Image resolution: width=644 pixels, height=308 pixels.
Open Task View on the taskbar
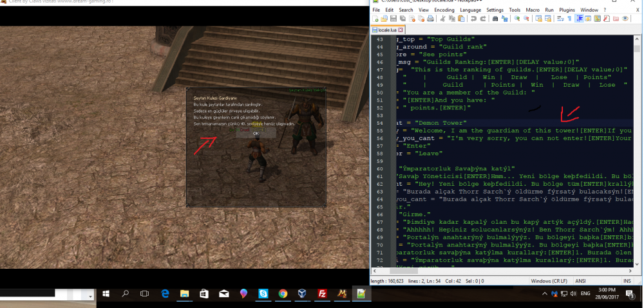tap(144, 294)
